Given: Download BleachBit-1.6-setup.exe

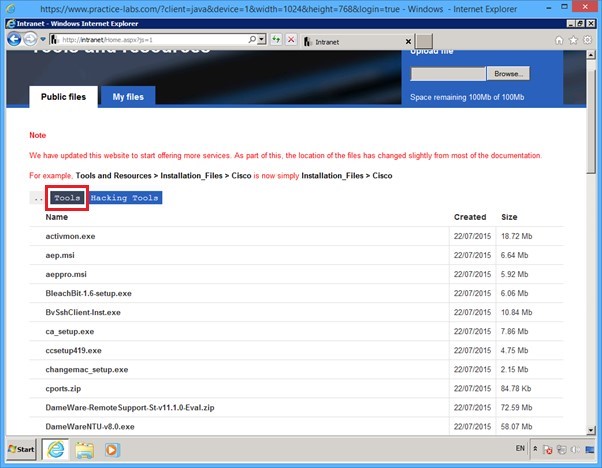Looking at the screenshot, I should point(88,293).
